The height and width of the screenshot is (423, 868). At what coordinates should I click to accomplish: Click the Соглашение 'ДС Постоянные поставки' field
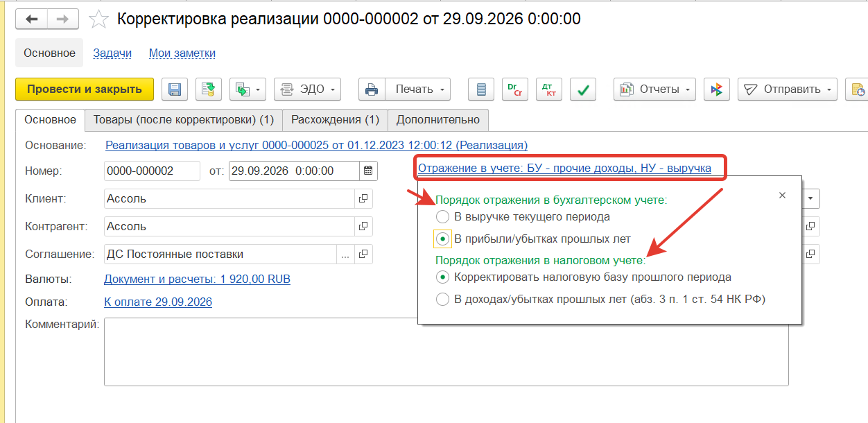tap(220, 254)
